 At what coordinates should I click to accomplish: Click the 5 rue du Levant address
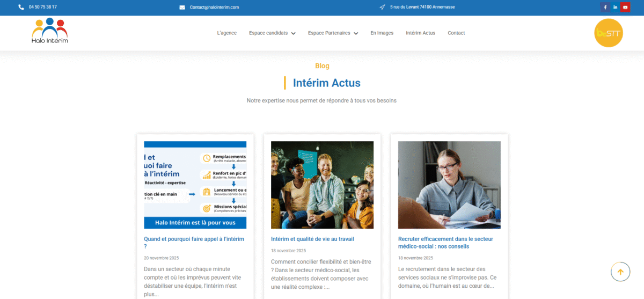tap(422, 7)
